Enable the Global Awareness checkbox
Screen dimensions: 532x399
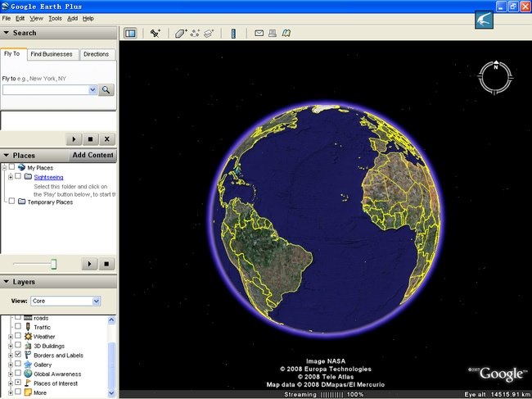[18, 373]
